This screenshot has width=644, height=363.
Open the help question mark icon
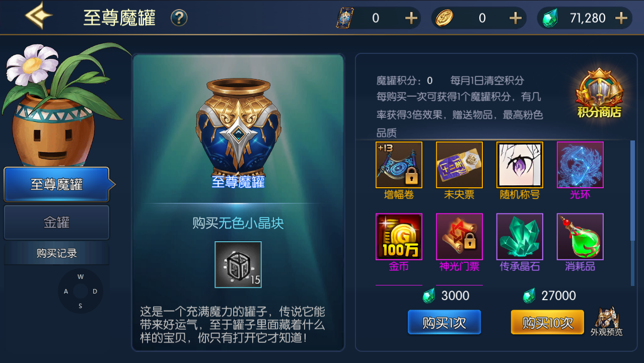(x=179, y=18)
